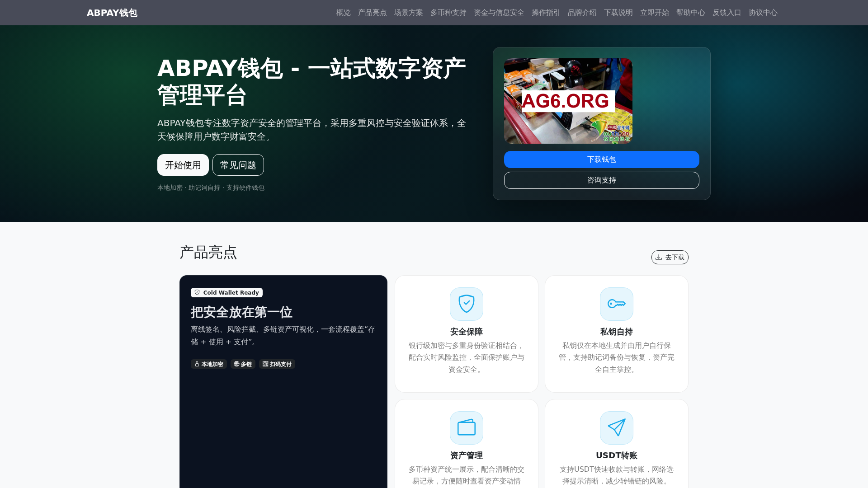Image resolution: width=868 pixels, height=488 pixels.
Task: Click the 扫码支付 tag
Action: [277, 364]
